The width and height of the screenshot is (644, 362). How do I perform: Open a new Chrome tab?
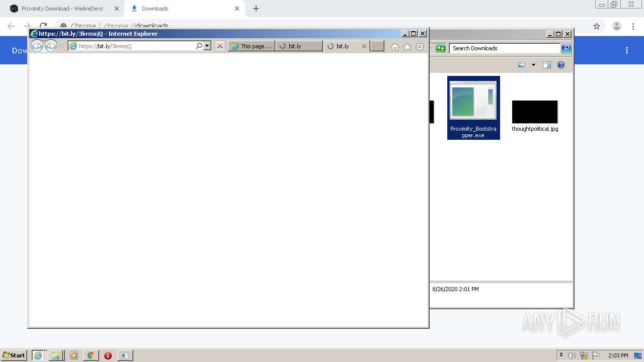tap(256, 9)
